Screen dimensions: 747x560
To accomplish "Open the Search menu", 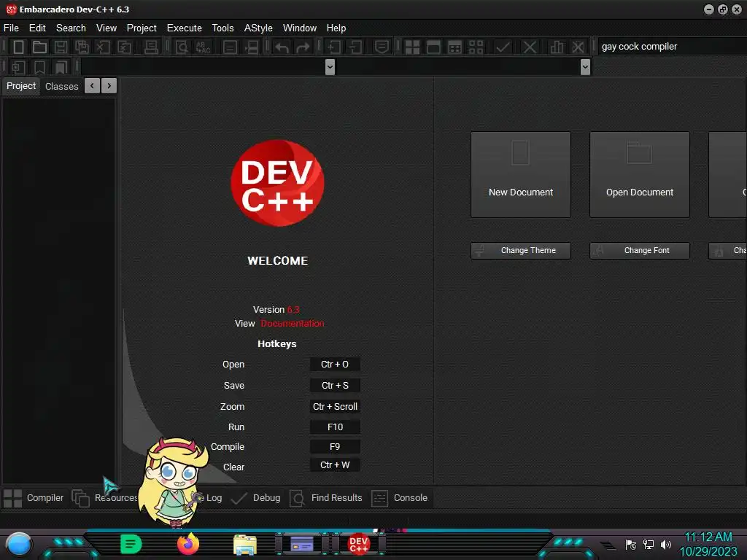I will [x=71, y=28].
